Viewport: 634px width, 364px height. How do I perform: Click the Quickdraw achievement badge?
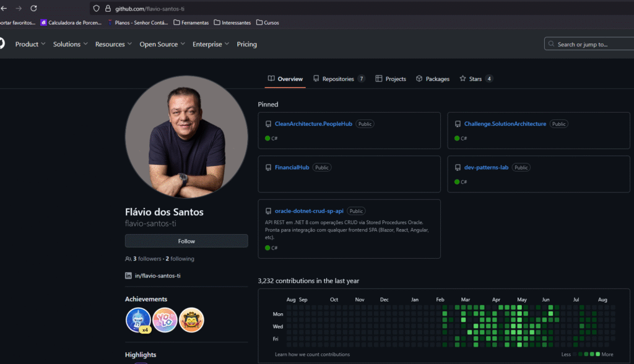191,319
